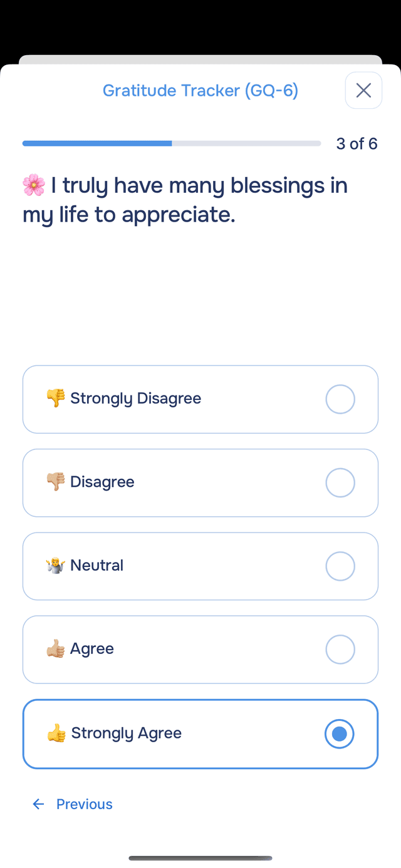The image size is (401, 868).
Task: Tap the light thumbs-down emoji on Disagree
Action: coord(56,482)
